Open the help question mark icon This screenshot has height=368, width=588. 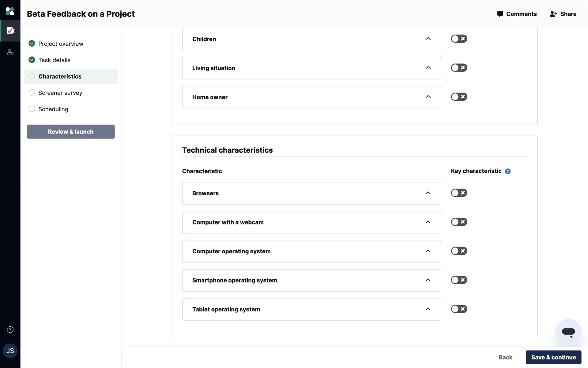point(10,330)
